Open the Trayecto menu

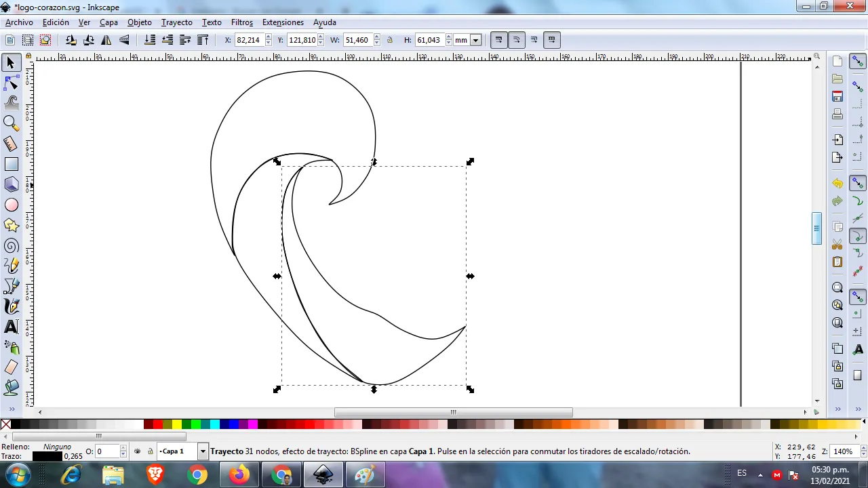pyautogui.click(x=176, y=22)
